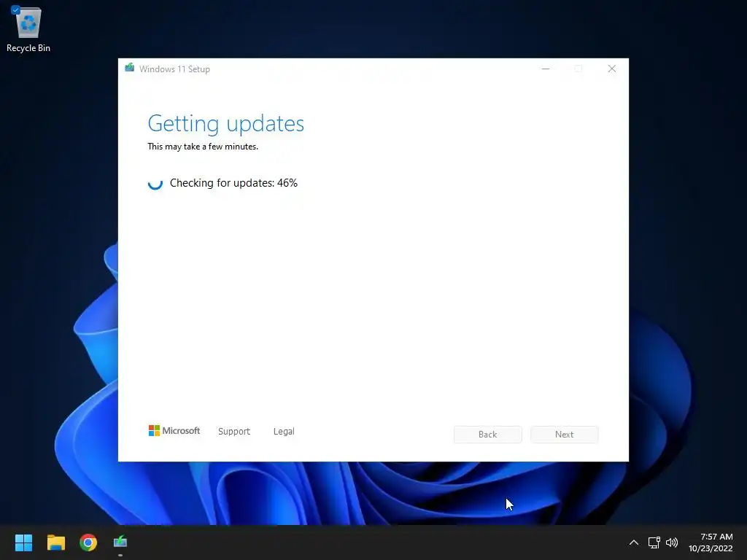
Task: Open volume control in system tray
Action: (x=672, y=542)
